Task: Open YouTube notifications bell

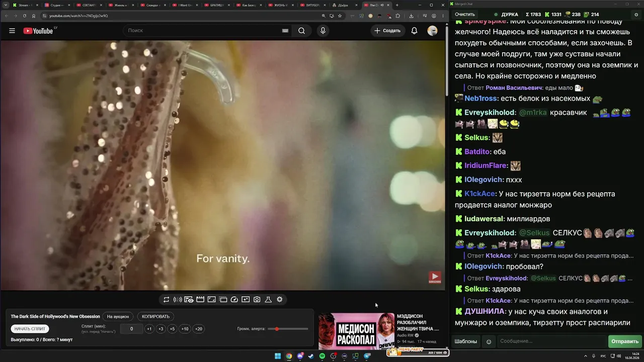Action: pos(414,31)
